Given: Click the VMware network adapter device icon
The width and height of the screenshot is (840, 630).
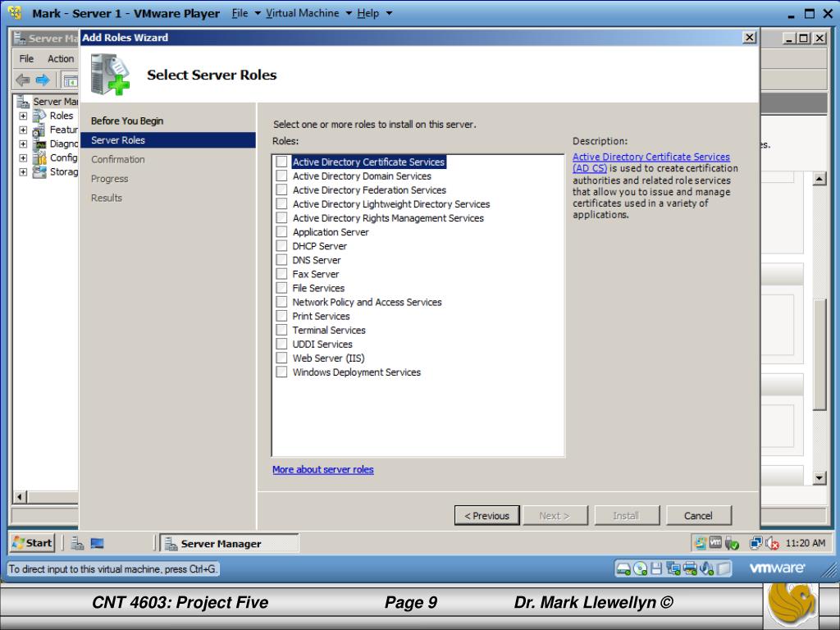Looking at the screenshot, I should click(x=673, y=568).
